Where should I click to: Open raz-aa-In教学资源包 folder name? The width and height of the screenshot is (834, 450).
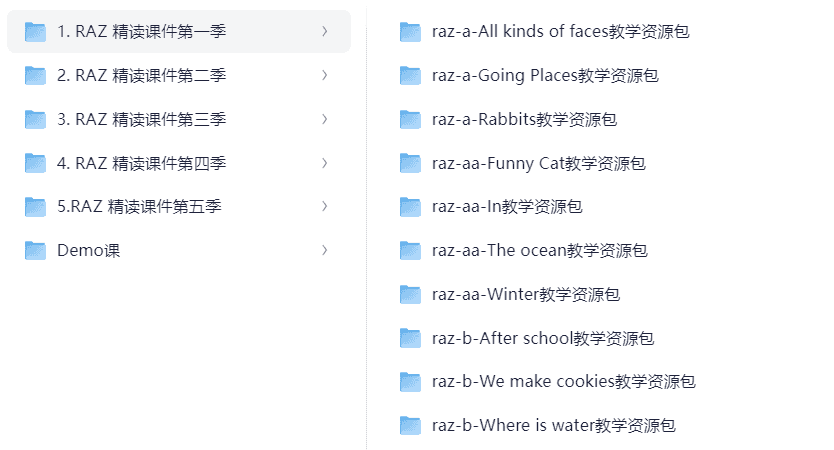point(507,206)
